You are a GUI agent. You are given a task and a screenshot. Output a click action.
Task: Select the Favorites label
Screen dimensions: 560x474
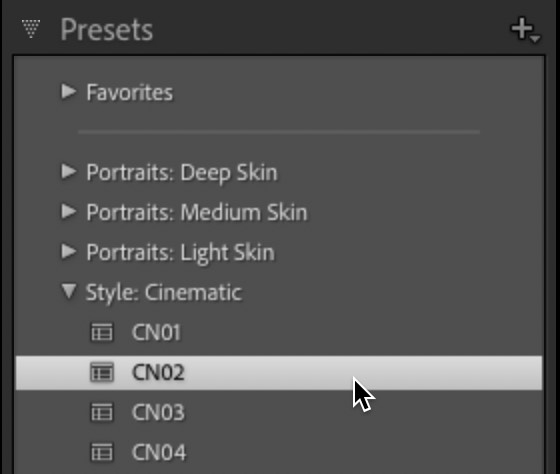click(x=130, y=93)
